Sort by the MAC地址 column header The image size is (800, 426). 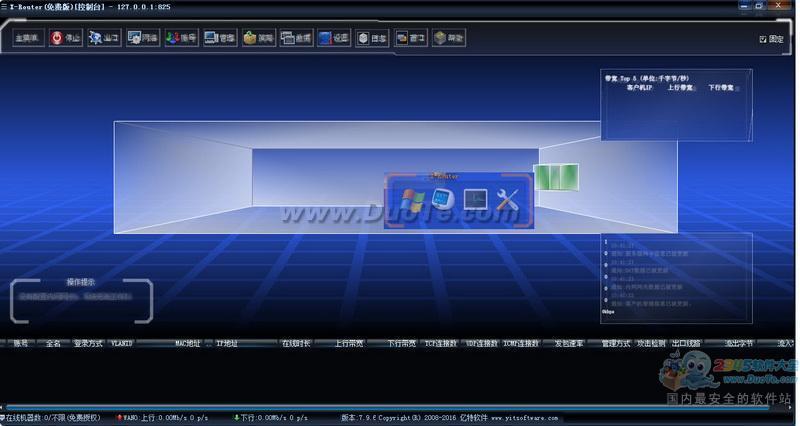(x=188, y=343)
